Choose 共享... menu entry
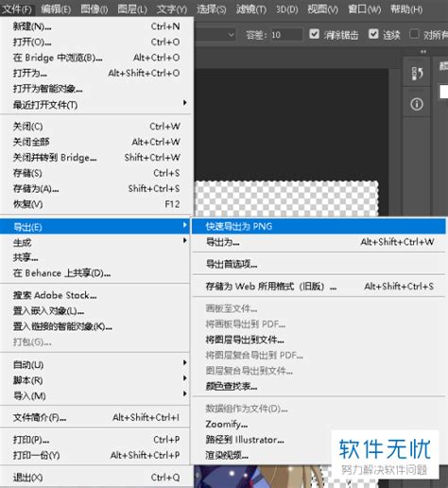Viewport: 448px width, 488px height. (x=95, y=257)
